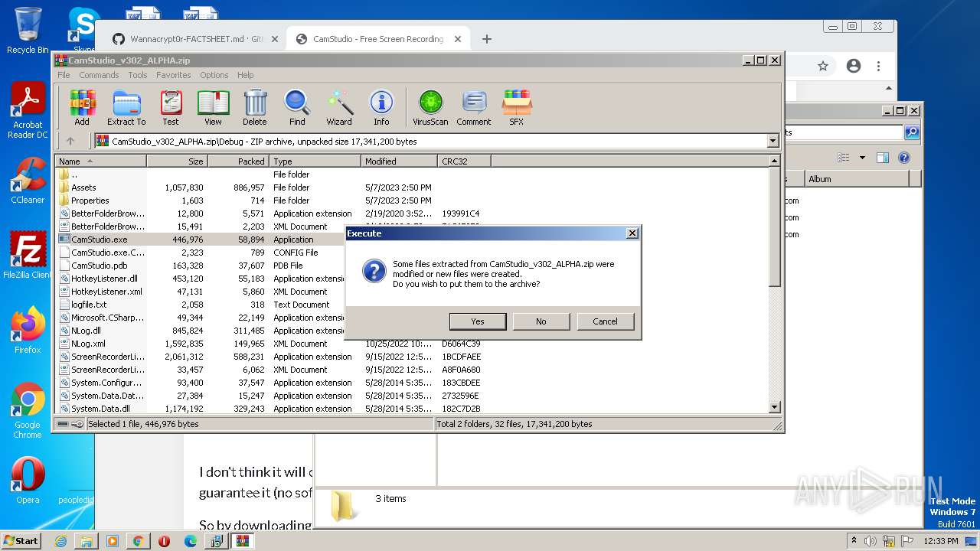Click the Info toolbar icon
The image size is (980, 551).
click(x=381, y=108)
